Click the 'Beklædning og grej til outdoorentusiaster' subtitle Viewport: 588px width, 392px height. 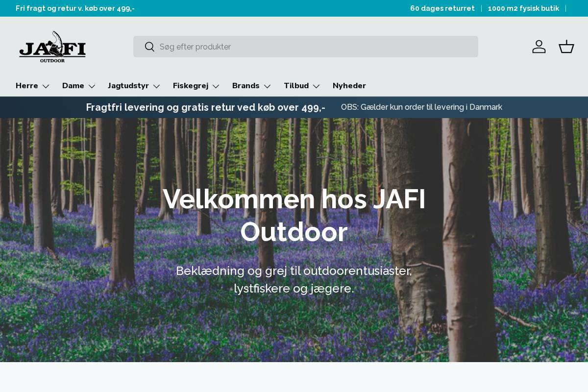(x=294, y=279)
